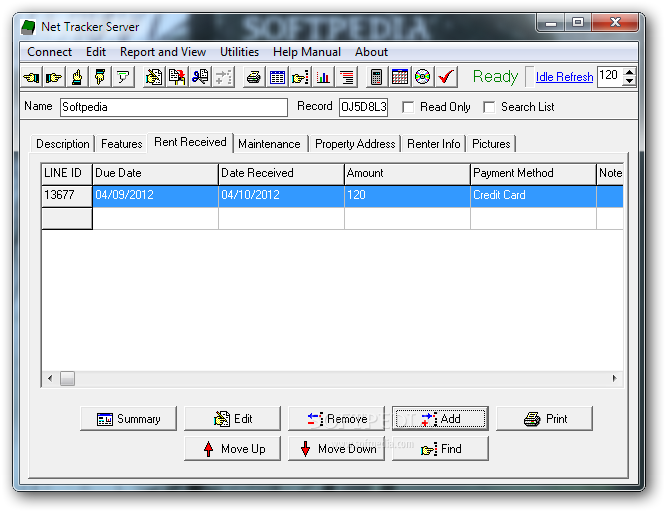Click the copy record red arrow icon
Viewport: 666px width, 512px height.
177,77
